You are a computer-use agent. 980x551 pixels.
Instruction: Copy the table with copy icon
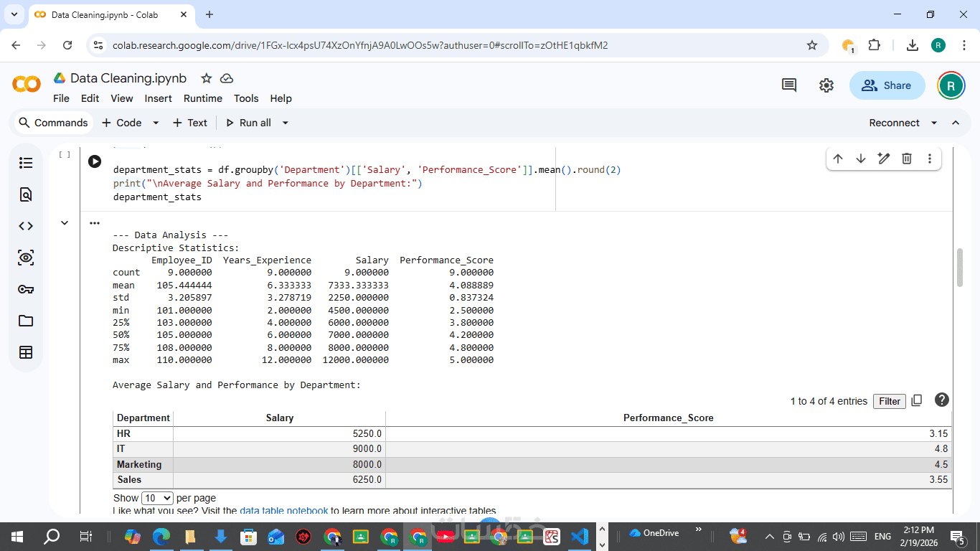coord(917,401)
